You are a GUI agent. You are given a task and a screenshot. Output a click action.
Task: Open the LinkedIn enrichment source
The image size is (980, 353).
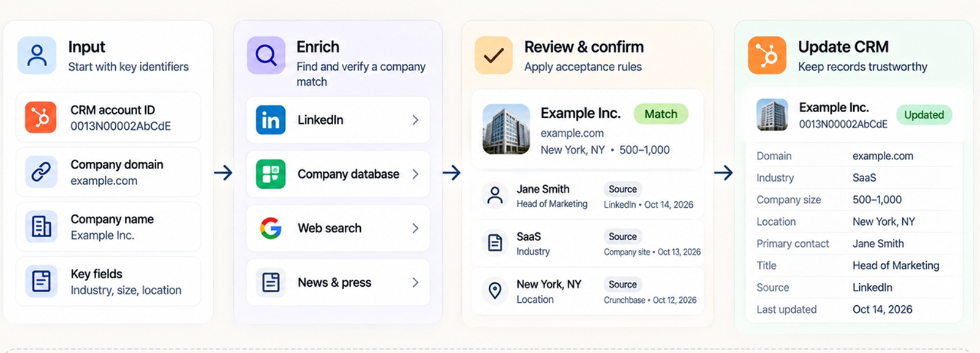[338, 120]
